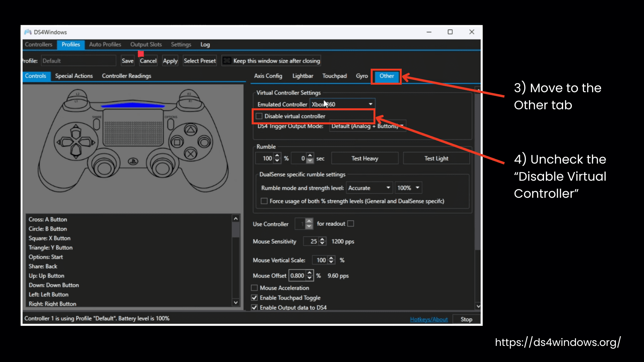Click the blue lightbar on controller diagram

click(133, 105)
